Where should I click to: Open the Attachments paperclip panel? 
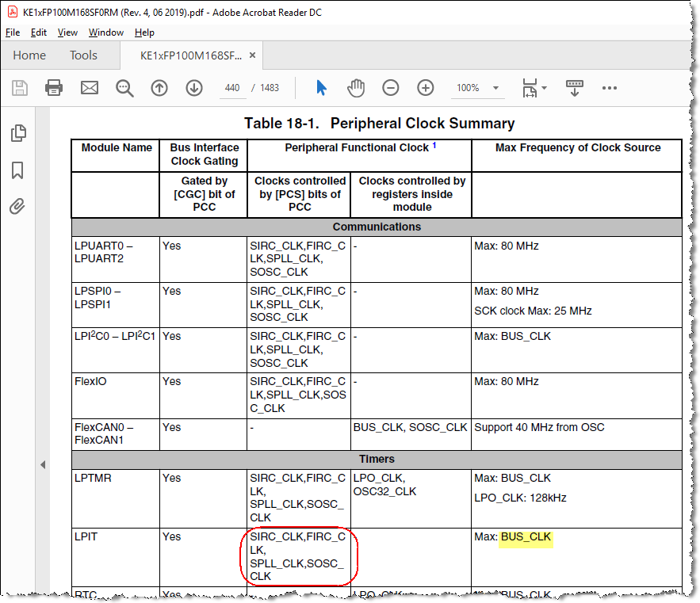click(17, 206)
